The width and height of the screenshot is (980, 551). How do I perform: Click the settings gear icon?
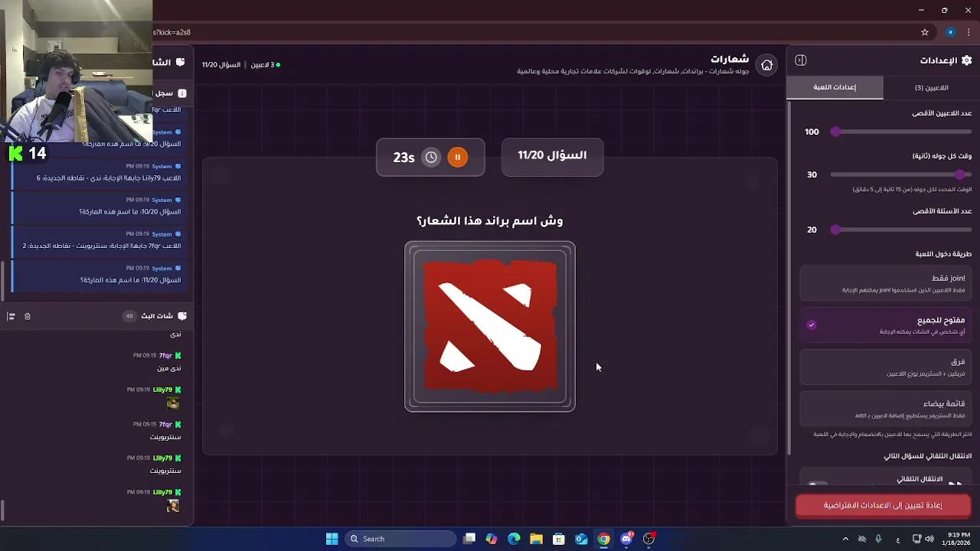[x=966, y=60]
